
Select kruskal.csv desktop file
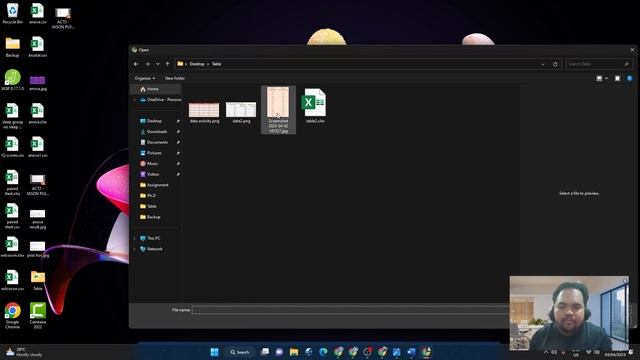click(38, 47)
